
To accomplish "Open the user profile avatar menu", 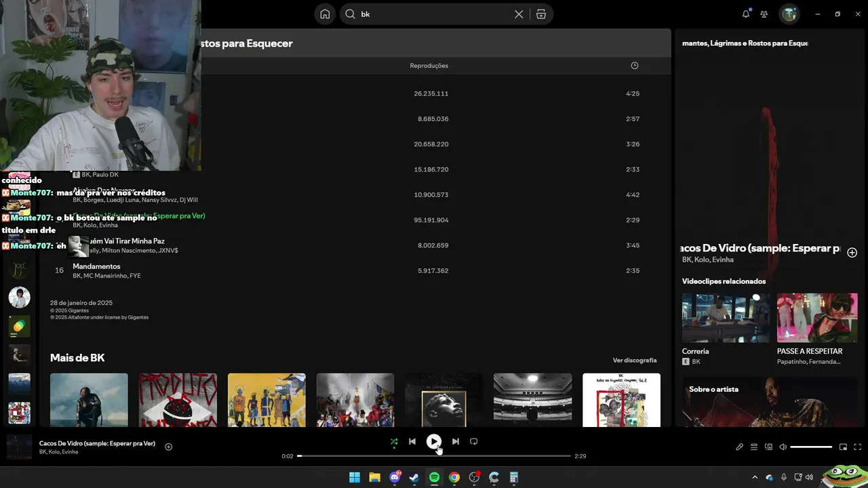I will 789,14.
